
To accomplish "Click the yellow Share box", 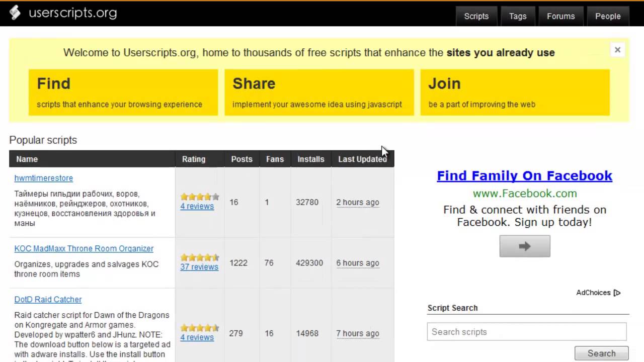I will coord(319,93).
